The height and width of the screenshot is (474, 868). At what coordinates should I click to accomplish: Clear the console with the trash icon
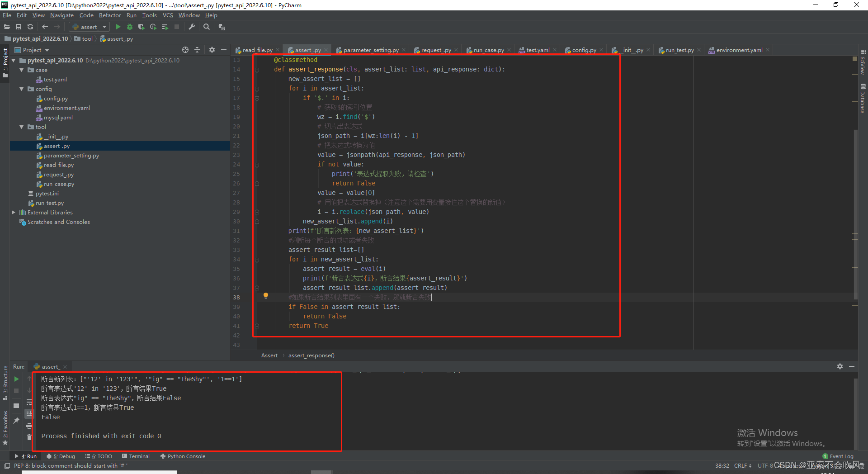click(29, 437)
